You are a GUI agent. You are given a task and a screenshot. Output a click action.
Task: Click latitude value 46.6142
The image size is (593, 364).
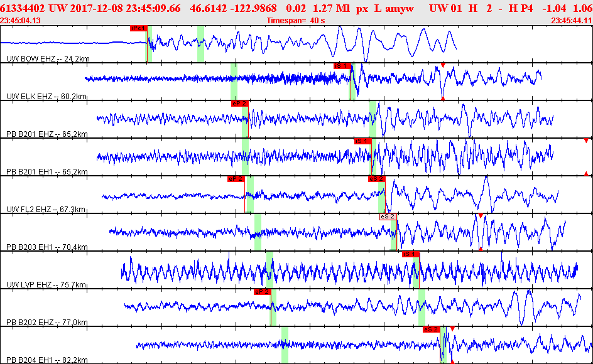(208, 8)
